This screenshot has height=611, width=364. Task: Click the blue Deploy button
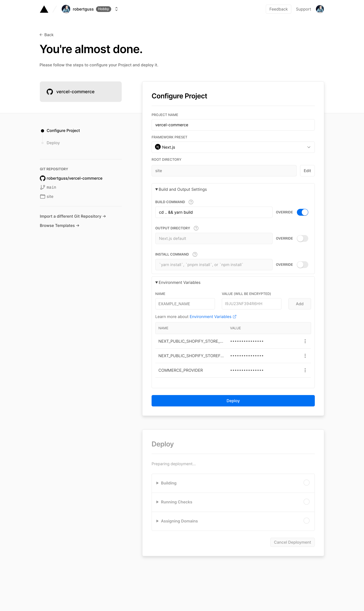233,401
